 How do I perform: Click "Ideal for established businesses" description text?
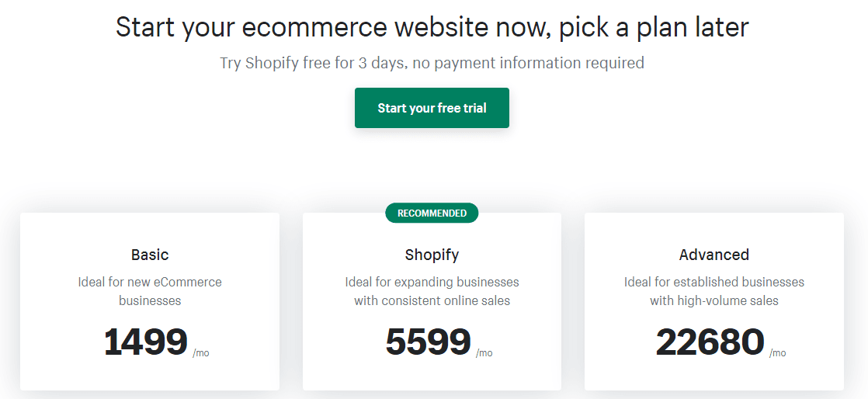[713, 282]
